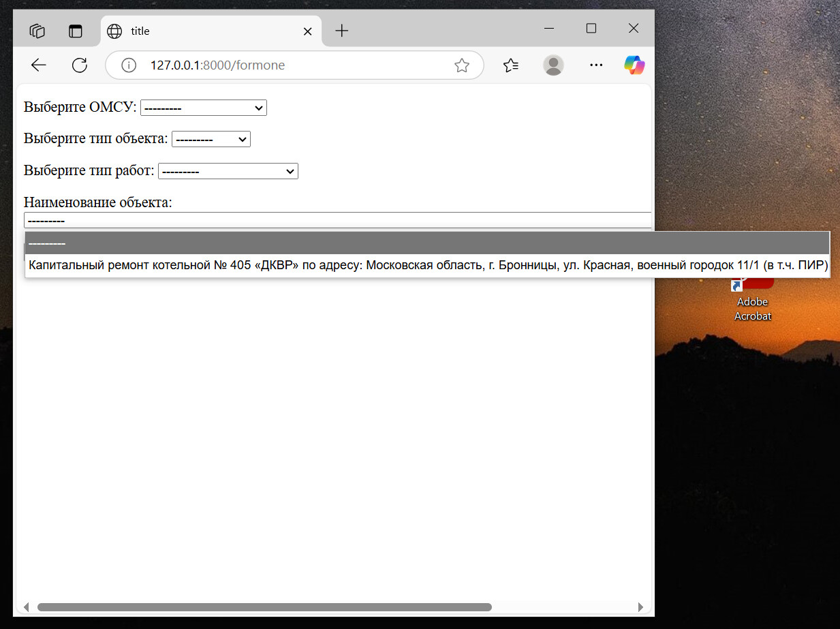Expand the Выберите тип работ dropdown
The width and height of the screenshot is (840, 629).
coord(228,171)
